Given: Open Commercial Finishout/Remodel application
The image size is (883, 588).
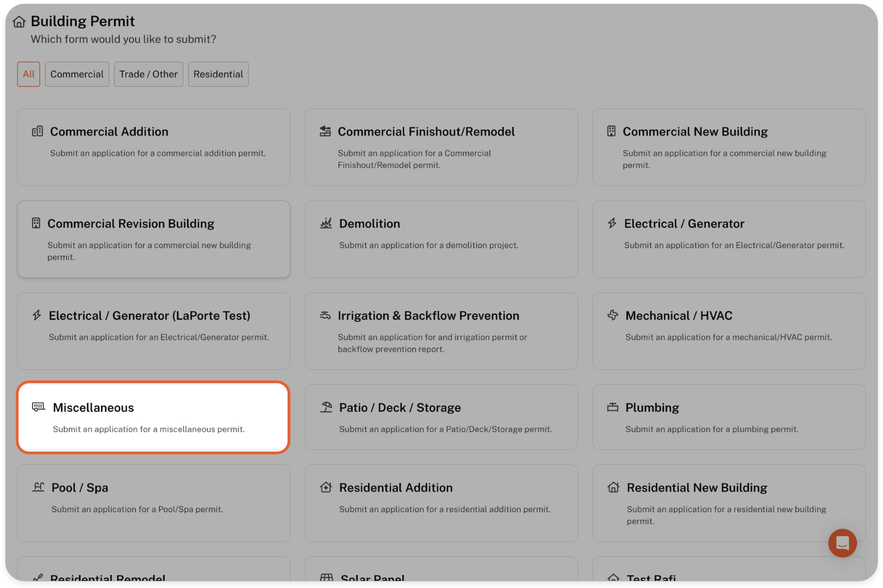Looking at the screenshot, I should (x=441, y=147).
